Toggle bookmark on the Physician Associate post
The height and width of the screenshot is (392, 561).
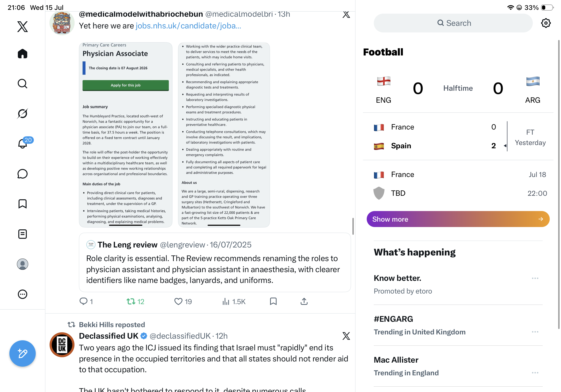point(273,301)
